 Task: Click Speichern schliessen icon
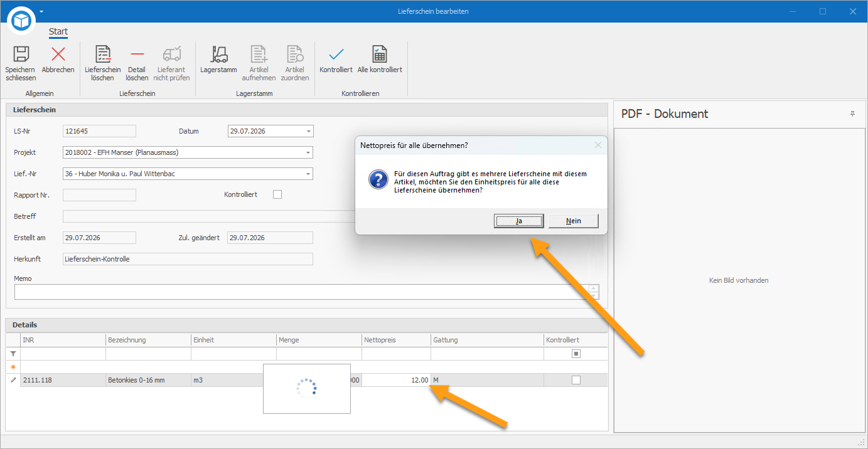click(21, 54)
